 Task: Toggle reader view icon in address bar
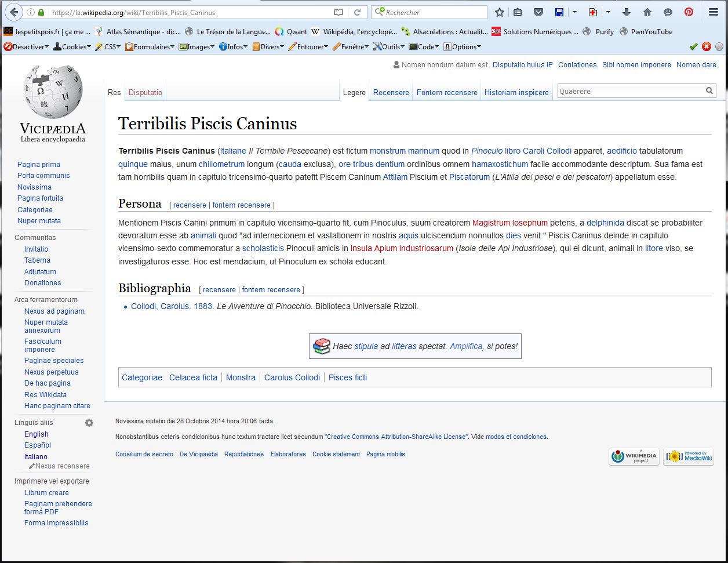338,12
